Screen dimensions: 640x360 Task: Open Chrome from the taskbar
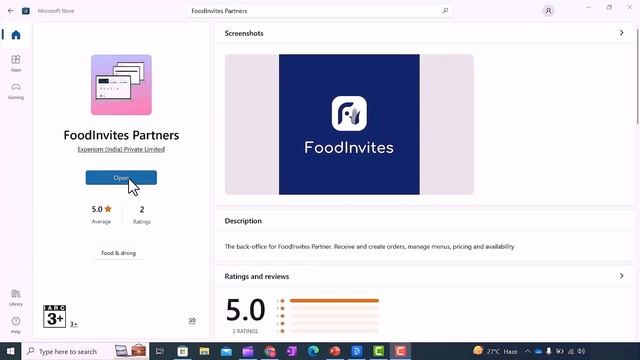tap(270, 351)
